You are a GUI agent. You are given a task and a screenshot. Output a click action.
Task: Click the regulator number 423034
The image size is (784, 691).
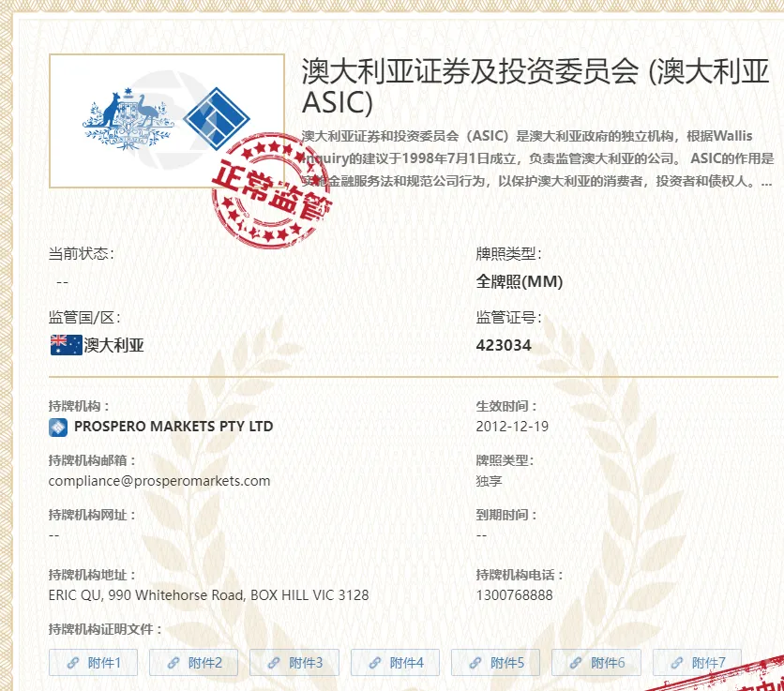pyautogui.click(x=504, y=345)
